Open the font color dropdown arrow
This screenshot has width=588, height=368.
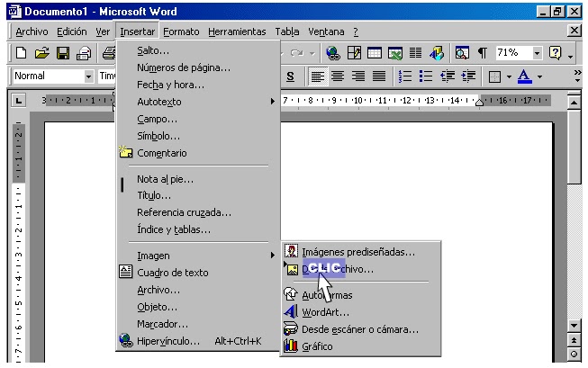point(539,76)
